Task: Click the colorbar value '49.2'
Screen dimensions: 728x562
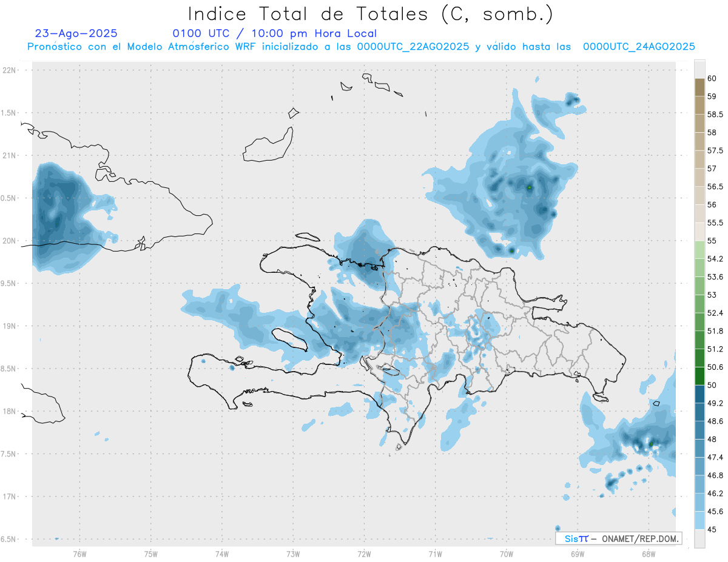Action: 715,403
